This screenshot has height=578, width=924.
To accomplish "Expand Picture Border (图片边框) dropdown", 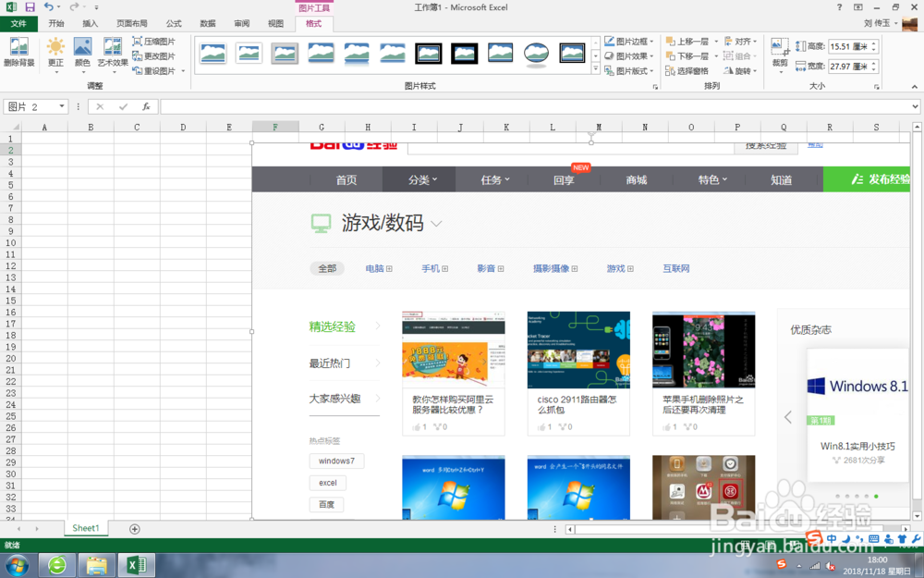I will pyautogui.click(x=651, y=42).
